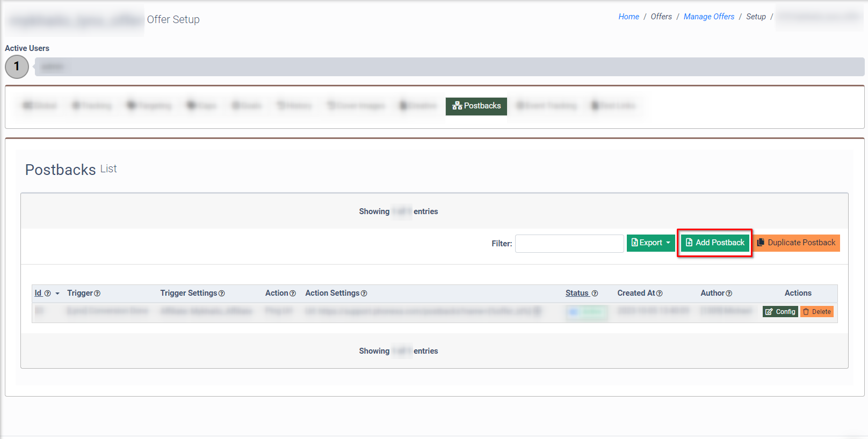Go to Home via the breadcrumb

pos(628,17)
